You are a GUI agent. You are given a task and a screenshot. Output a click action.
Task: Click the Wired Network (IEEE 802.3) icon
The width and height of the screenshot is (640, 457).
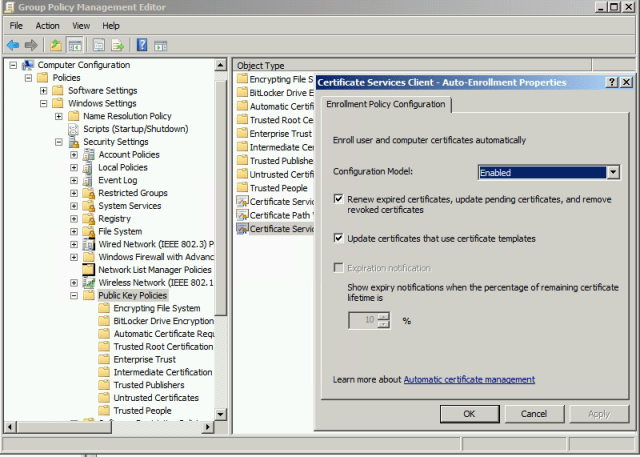tap(89, 244)
